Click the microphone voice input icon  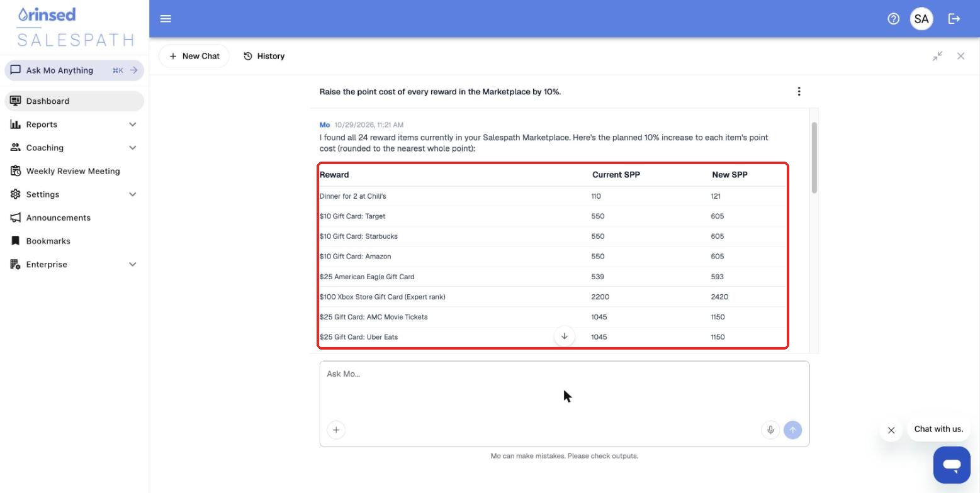click(770, 430)
